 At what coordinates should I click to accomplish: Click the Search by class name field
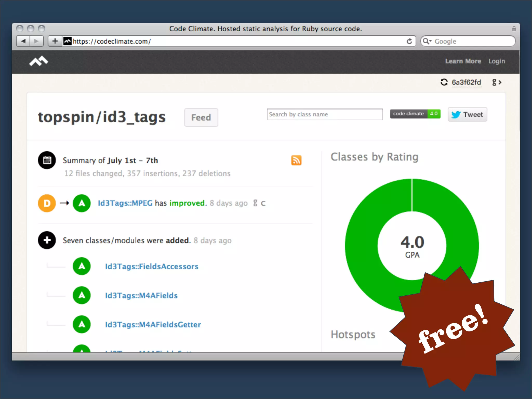(x=324, y=115)
